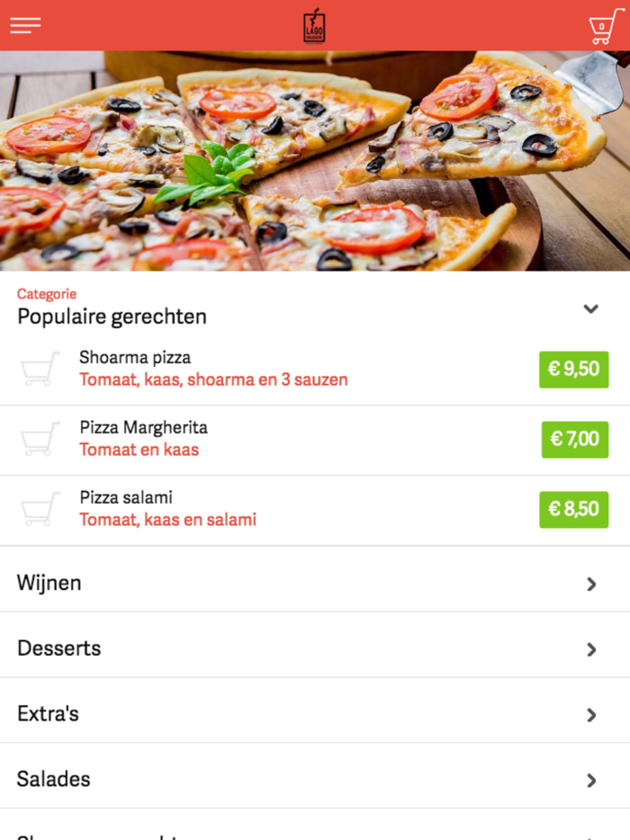Expand the Extra's category chevron
The image size is (630, 840).
click(x=591, y=715)
